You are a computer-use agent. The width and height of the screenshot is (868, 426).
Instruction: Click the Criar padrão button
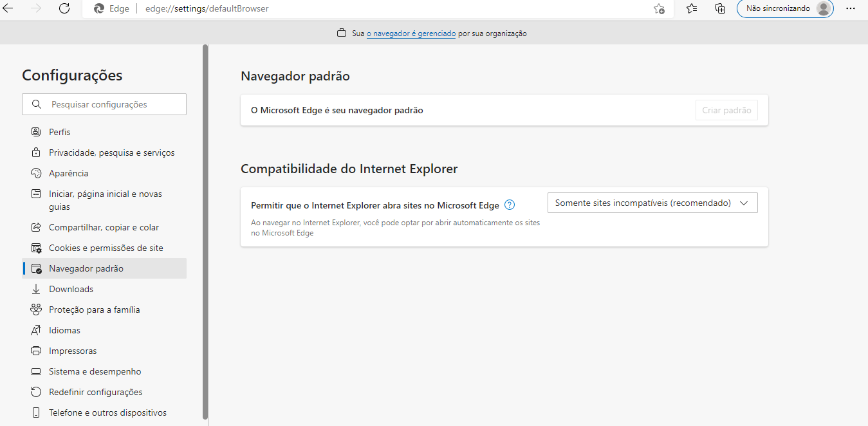tap(726, 110)
